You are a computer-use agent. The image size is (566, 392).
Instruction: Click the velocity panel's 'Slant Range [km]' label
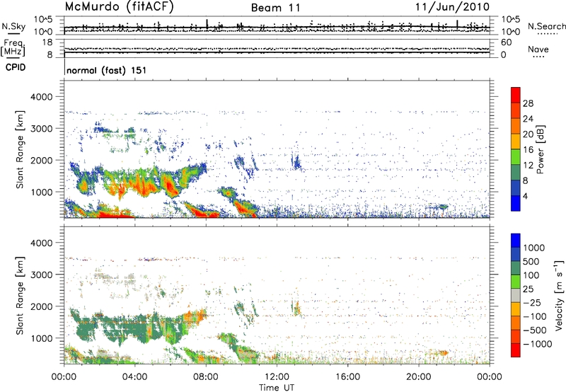click(20, 295)
